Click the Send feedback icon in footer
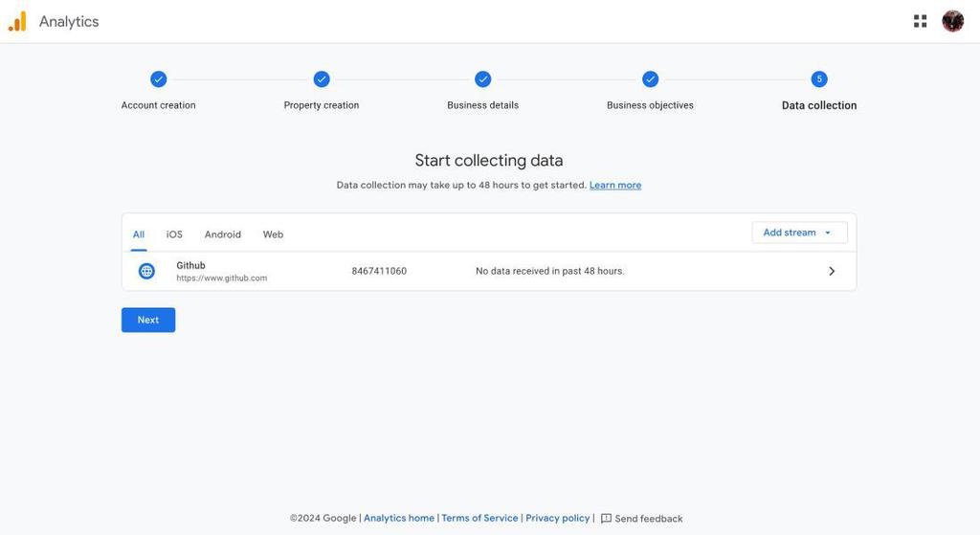 point(606,519)
